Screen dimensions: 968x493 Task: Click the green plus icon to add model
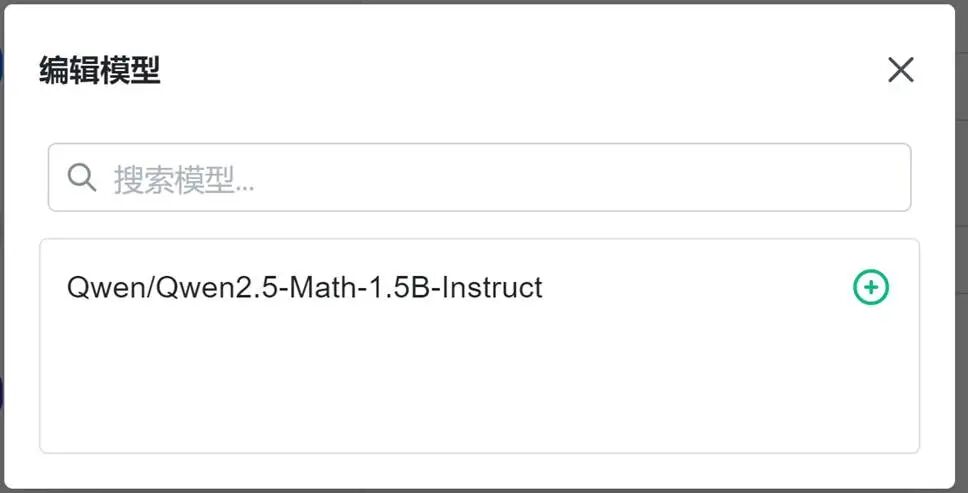point(871,288)
